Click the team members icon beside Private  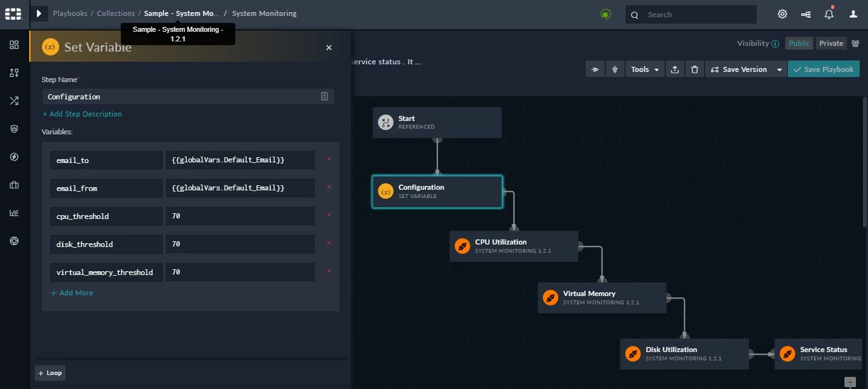855,43
